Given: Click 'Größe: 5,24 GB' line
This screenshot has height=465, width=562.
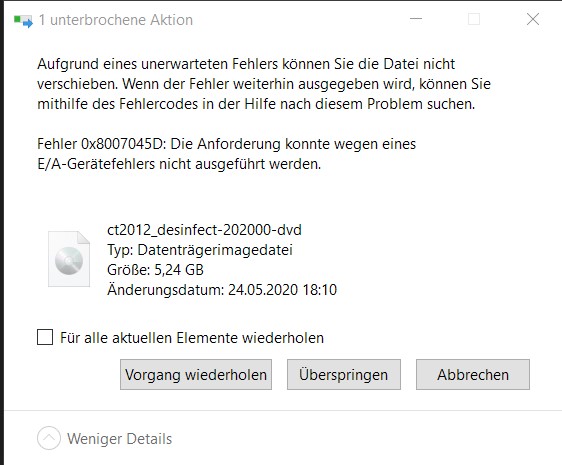Looking at the screenshot, I should [155, 270].
